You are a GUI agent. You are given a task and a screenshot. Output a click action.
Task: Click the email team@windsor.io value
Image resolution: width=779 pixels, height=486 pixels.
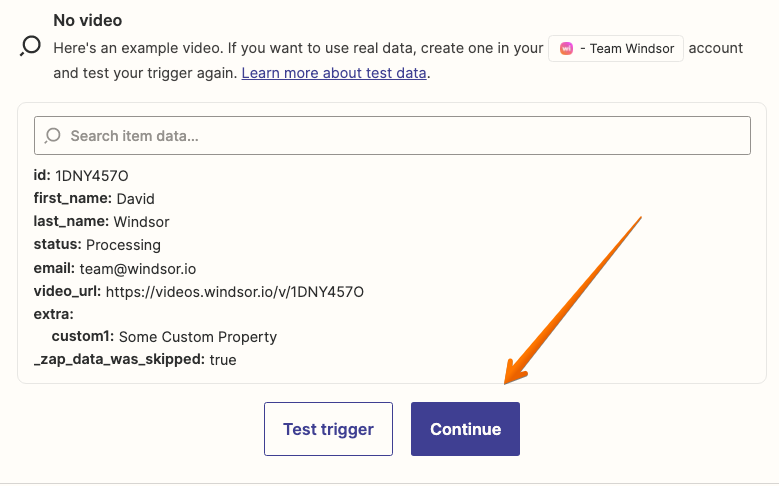coord(138,269)
